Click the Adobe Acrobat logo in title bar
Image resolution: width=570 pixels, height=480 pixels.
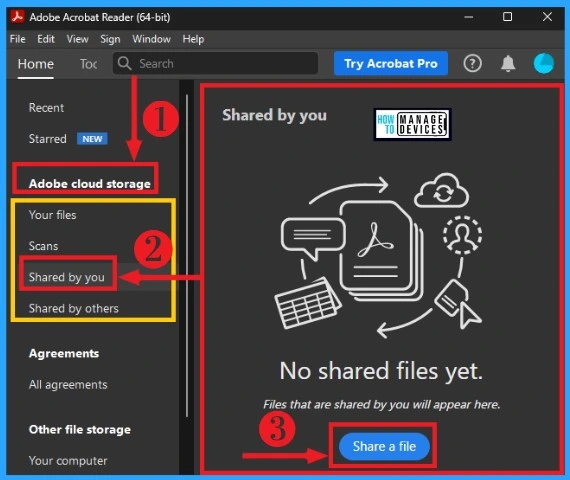[x=17, y=17]
